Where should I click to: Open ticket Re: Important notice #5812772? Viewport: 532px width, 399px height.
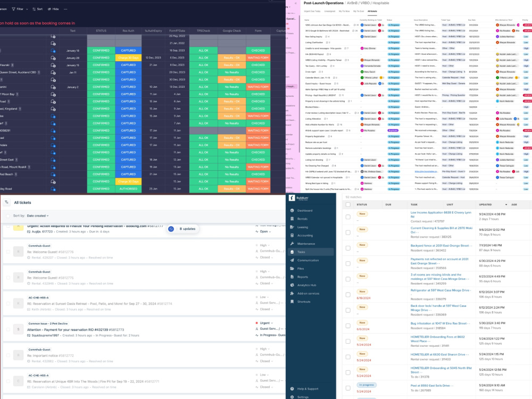tap(50, 356)
